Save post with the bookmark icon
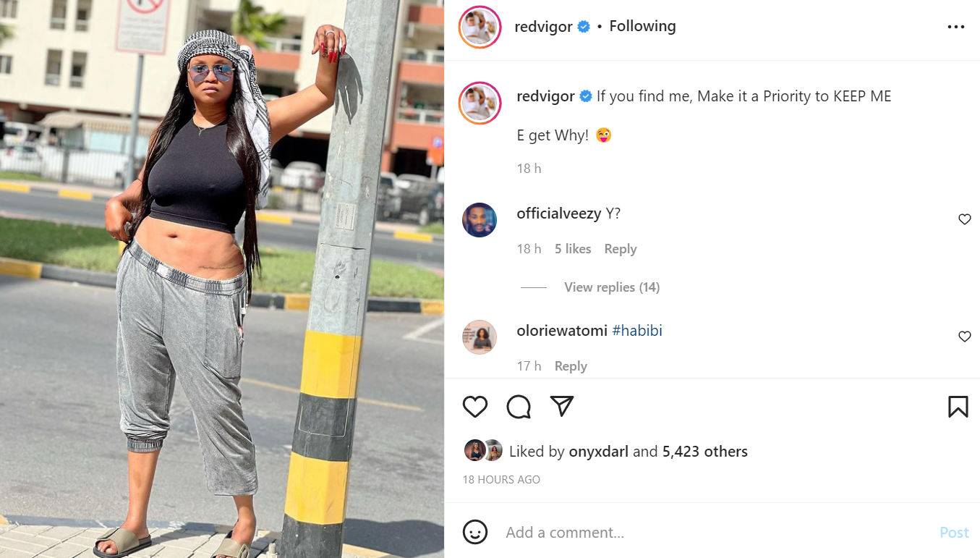The height and width of the screenshot is (558, 980). tap(958, 407)
